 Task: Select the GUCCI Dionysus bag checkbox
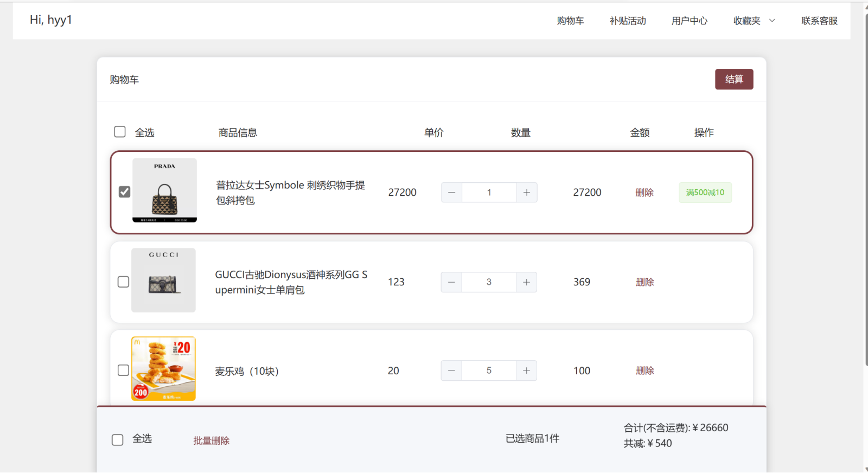(124, 282)
